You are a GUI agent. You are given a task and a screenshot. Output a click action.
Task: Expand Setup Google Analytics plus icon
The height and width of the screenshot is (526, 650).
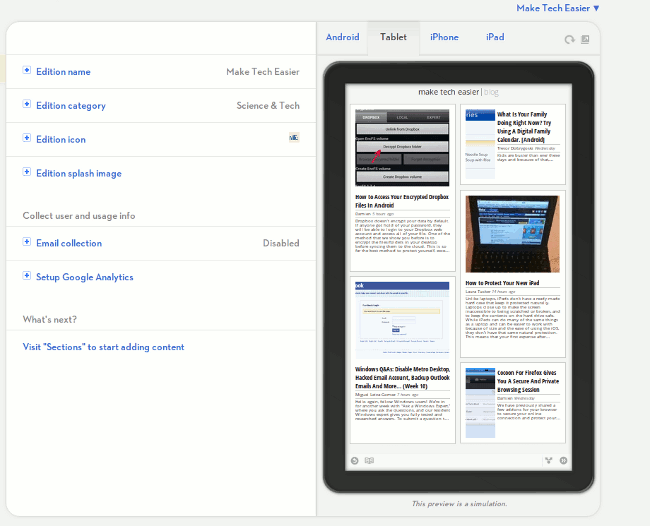[x=27, y=276]
